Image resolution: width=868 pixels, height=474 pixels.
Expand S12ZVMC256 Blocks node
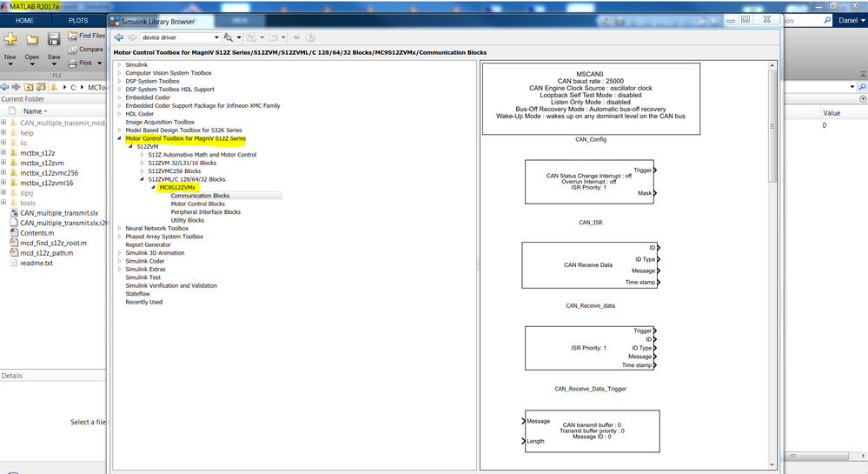(x=142, y=171)
